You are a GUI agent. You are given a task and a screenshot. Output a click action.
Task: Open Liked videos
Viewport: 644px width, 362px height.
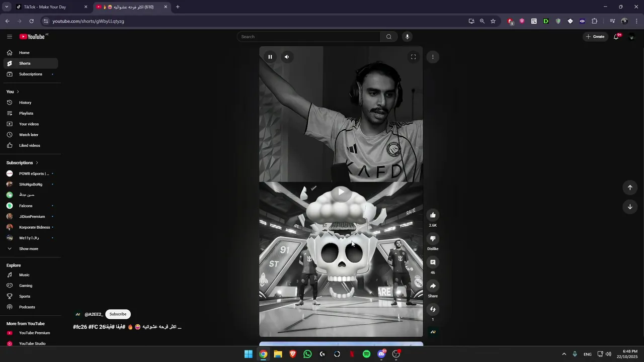pos(31,146)
